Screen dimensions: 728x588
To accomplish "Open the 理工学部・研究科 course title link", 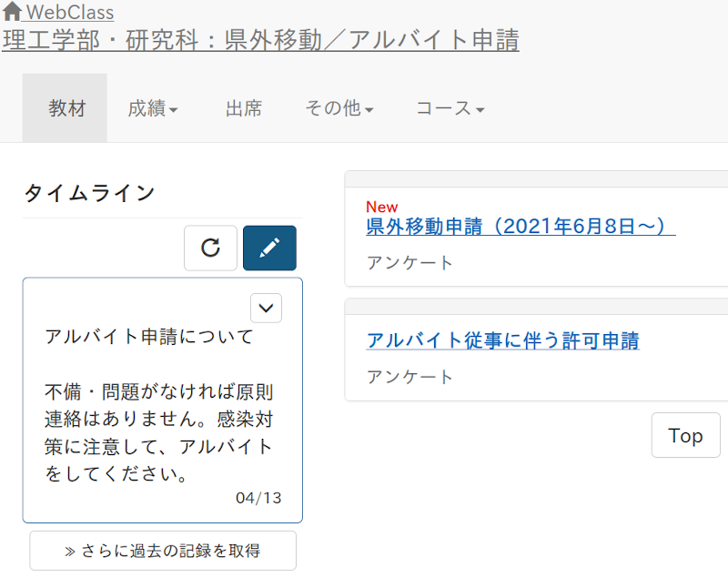I will [x=260, y=40].
